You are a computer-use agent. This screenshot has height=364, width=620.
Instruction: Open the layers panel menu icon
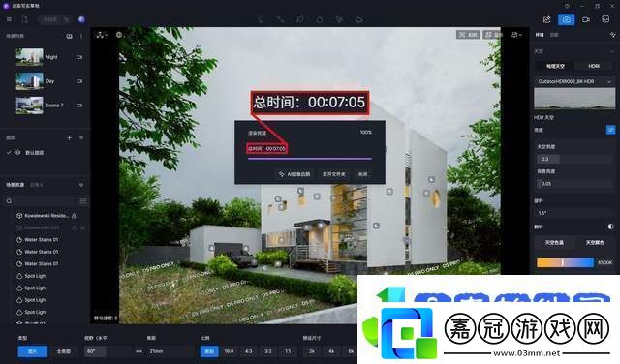pyautogui.click(x=81, y=137)
